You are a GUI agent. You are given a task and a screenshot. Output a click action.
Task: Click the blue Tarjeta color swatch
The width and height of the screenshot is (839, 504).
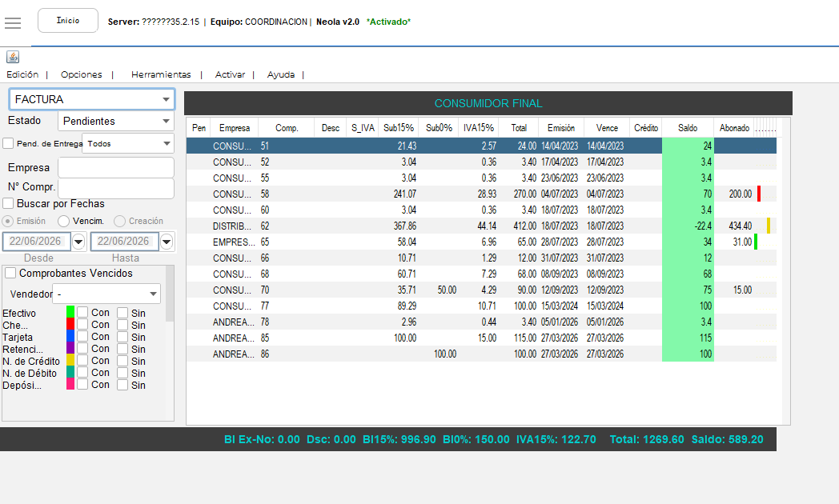pyautogui.click(x=70, y=336)
